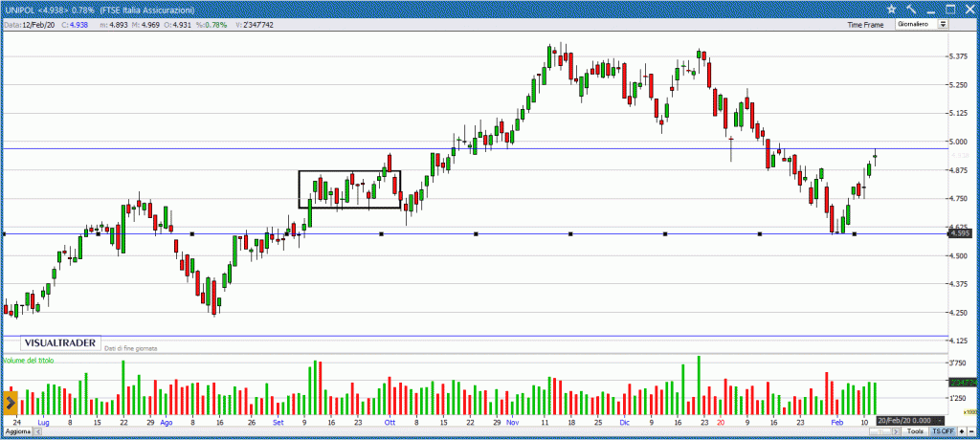Click the 5.000 price axis label
Screen dimensions: 980x440
(x=958, y=142)
